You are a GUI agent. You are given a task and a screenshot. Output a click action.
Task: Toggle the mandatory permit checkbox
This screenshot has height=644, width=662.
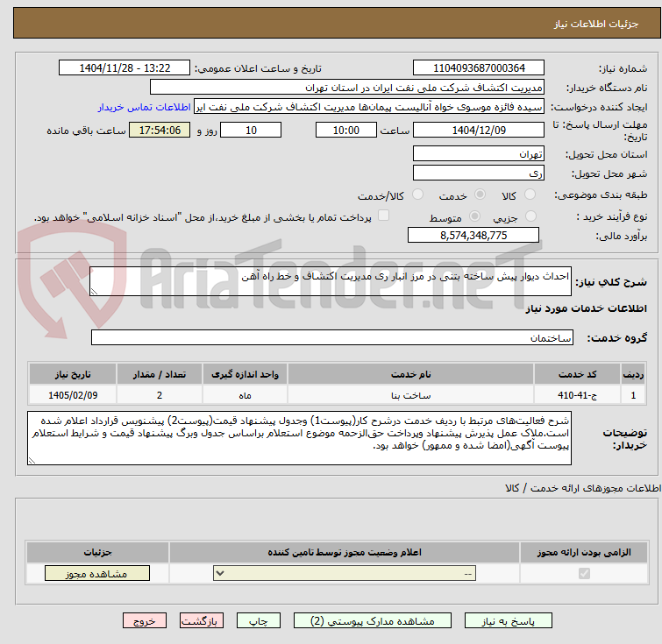click(x=584, y=574)
